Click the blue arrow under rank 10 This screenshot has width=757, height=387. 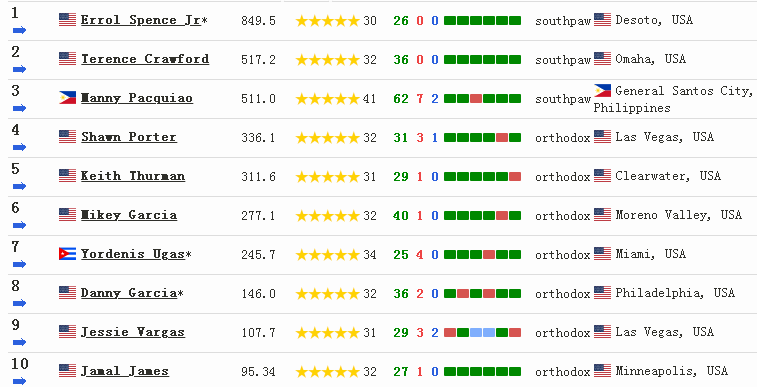click(x=19, y=381)
